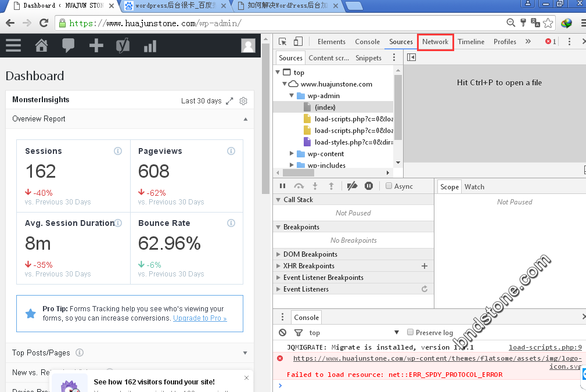Screen dimensions: 586x392
Task: Click the debugger step over icon
Action: [x=299, y=186]
